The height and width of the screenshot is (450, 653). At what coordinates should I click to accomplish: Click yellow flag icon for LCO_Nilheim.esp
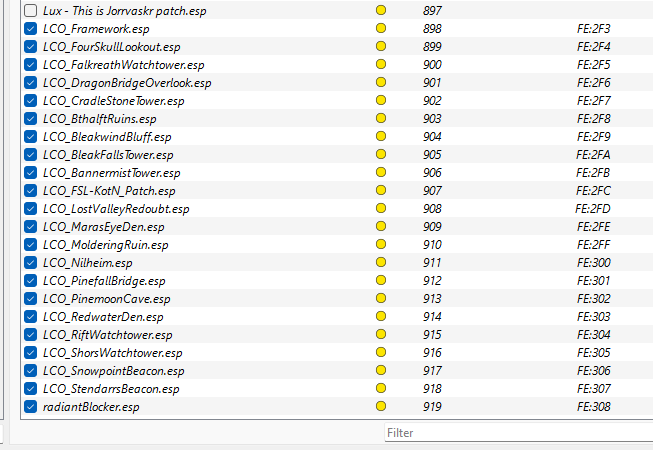(x=381, y=262)
